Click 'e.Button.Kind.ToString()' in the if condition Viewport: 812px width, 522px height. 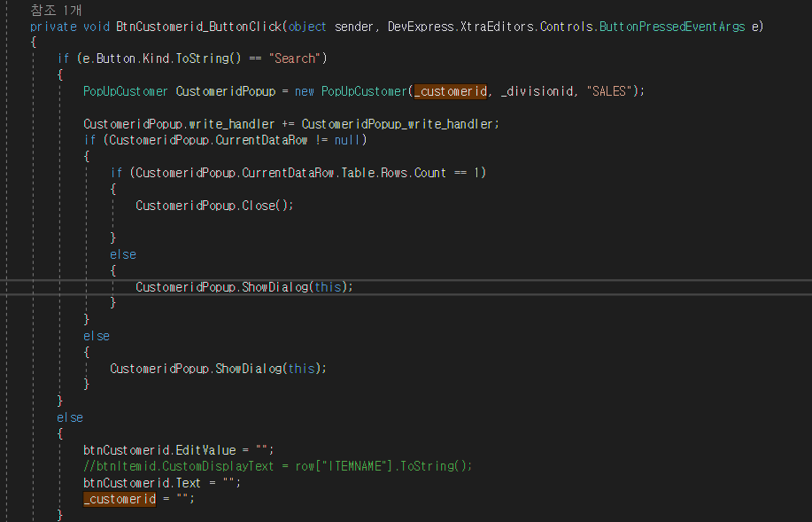tap(162, 58)
